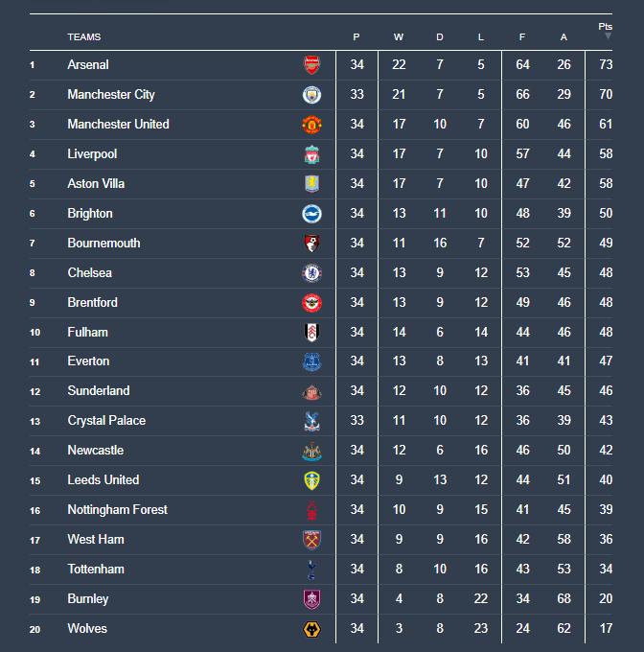Click the P played column header
644x652 pixels.
pos(356,37)
